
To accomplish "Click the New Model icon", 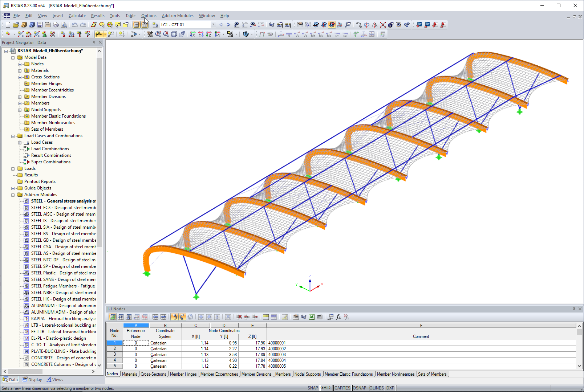I will pos(8,24).
